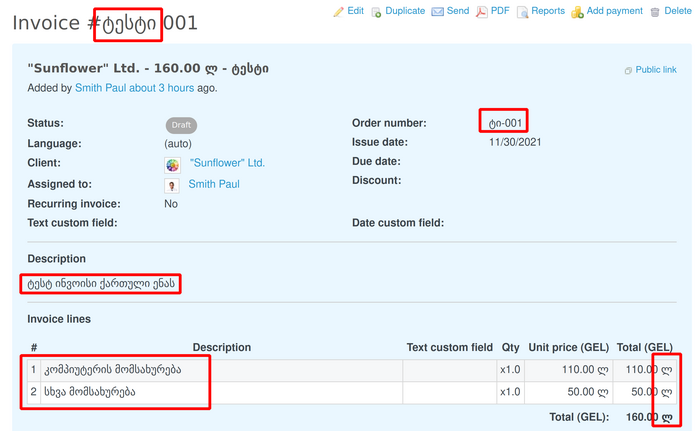Screen dimensions: 700x431
Task: Open the "Sunflower" Ltd. client link
Action: pyautogui.click(x=227, y=163)
